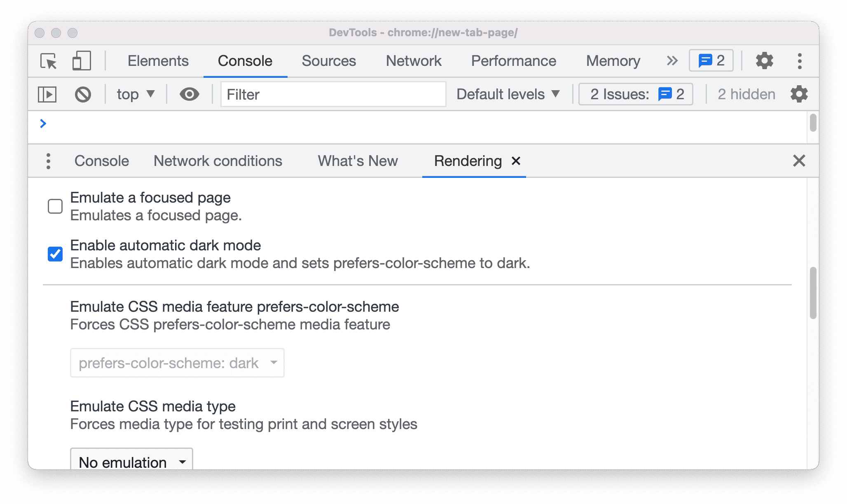Viewport: 847px width, 504px height.
Task: Click the 2 Issues button in toolbar
Action: coord(634,94)
